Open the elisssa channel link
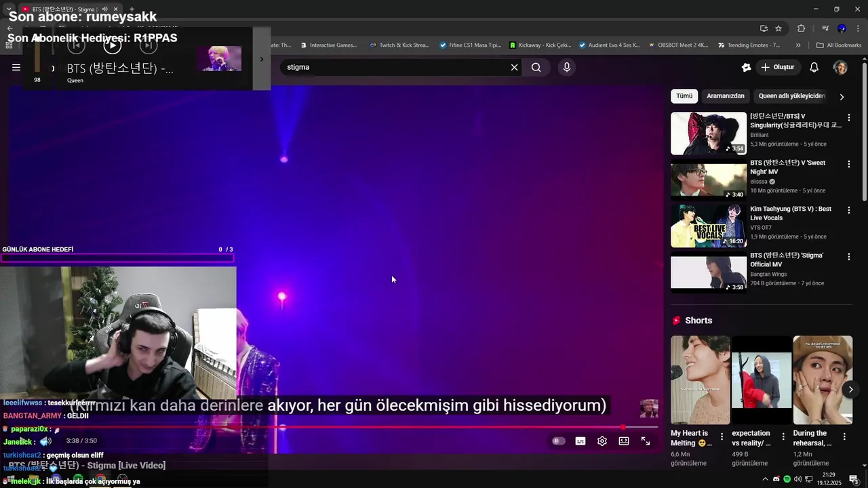The height and width of the screenshot is (488, 868). [x=759, y=182]
